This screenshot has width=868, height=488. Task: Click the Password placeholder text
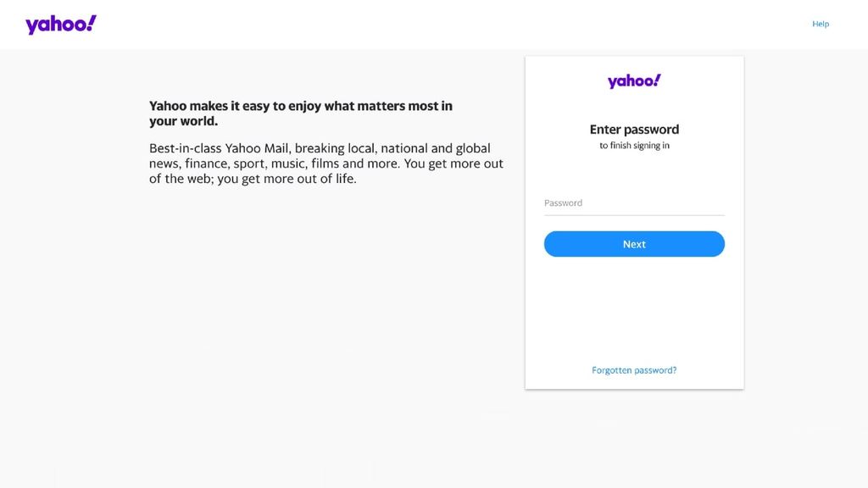point(563,202)
